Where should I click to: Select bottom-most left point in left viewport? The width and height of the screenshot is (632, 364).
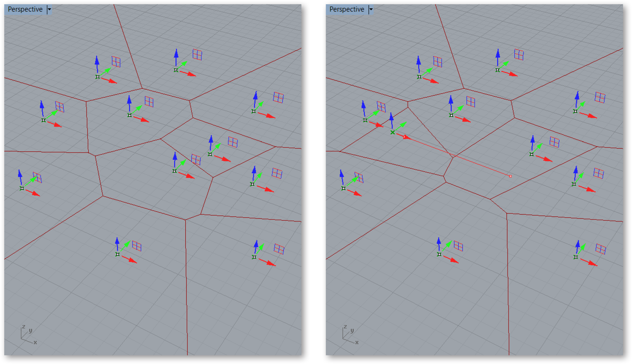[118, 254]
